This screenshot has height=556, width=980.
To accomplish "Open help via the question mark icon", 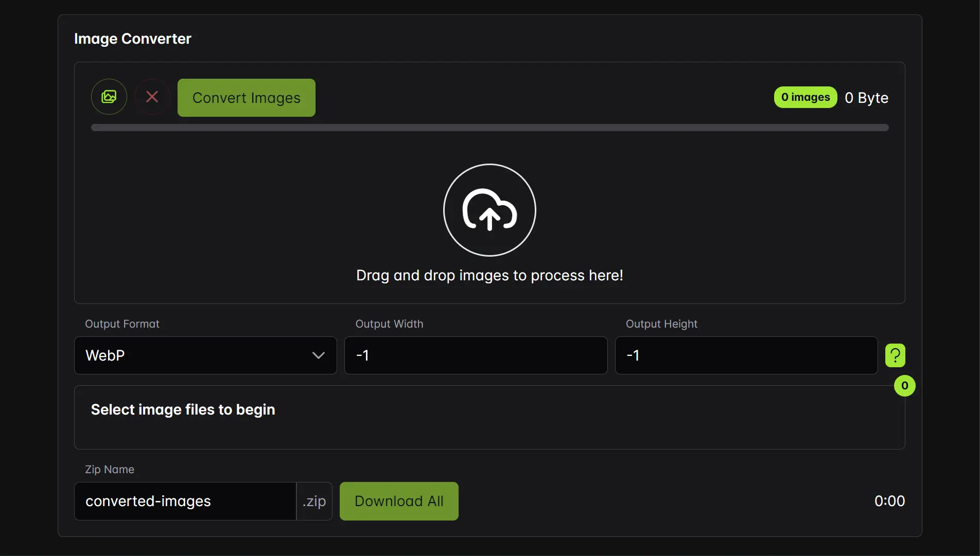I will point(895,355).
